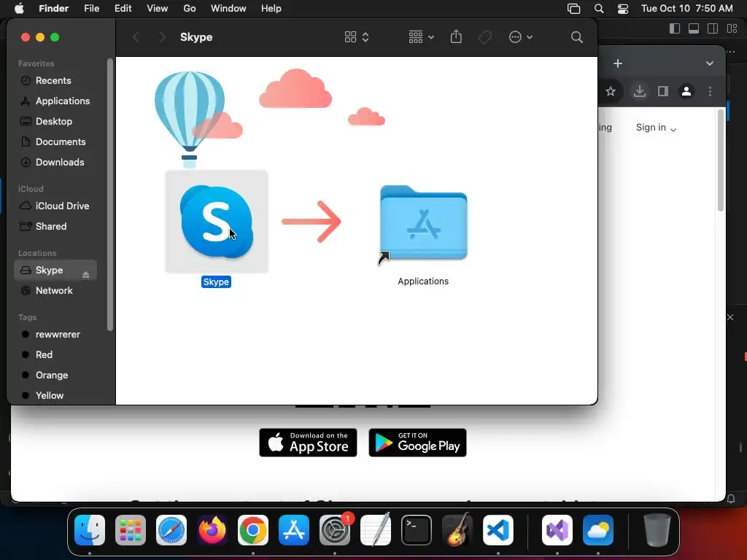The height and width of the screenshot is (560, 747).
Task: Open the File menu
Action: click(x=91, y=9)
